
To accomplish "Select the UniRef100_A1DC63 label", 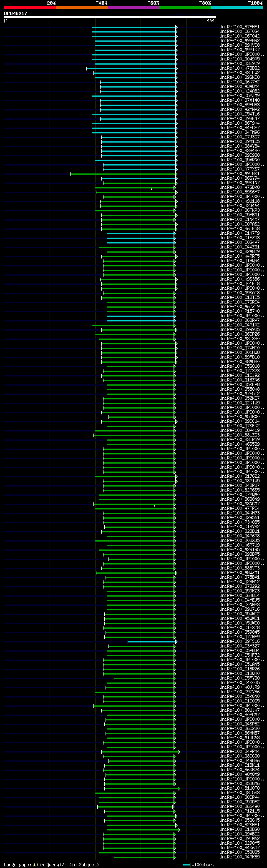I will point(239,738).
